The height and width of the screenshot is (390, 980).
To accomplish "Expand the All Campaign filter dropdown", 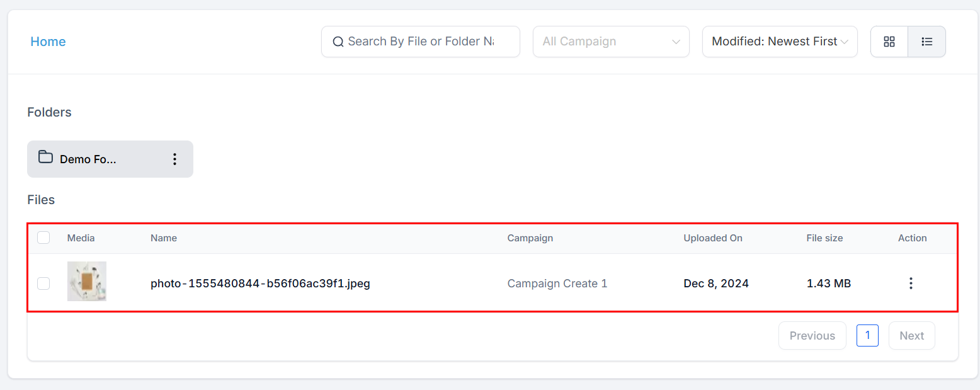I will pyautogui.click(x=611, y=42).
